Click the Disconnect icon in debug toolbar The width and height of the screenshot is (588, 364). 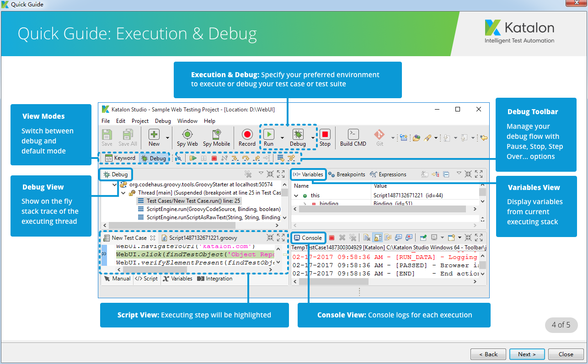coord(225,158)
